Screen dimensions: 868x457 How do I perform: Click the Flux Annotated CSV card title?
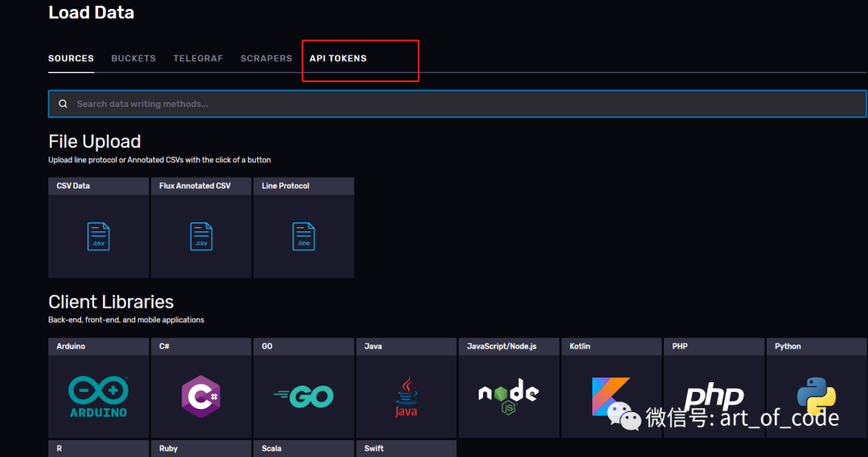point(194,186)
